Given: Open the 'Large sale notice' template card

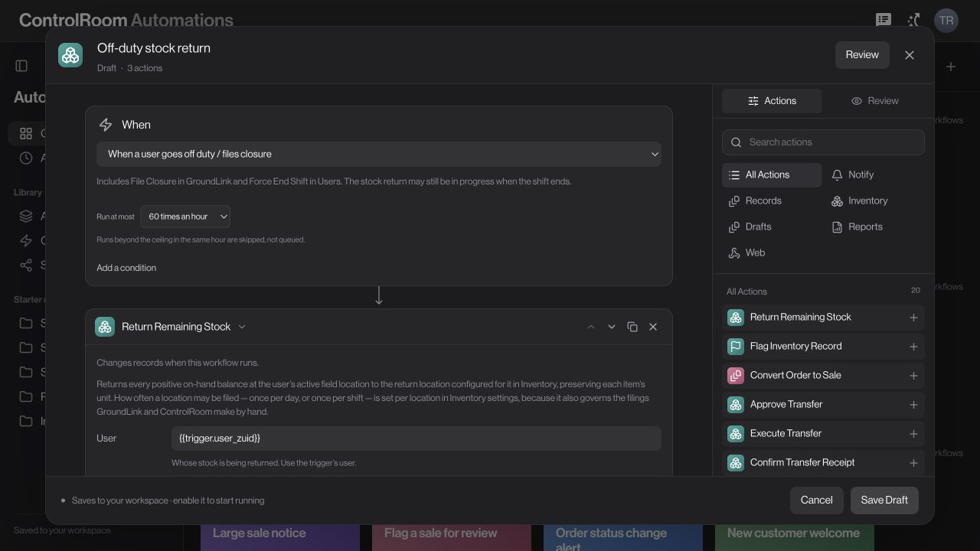Looking at the screenshot, I should pos(280,537).
